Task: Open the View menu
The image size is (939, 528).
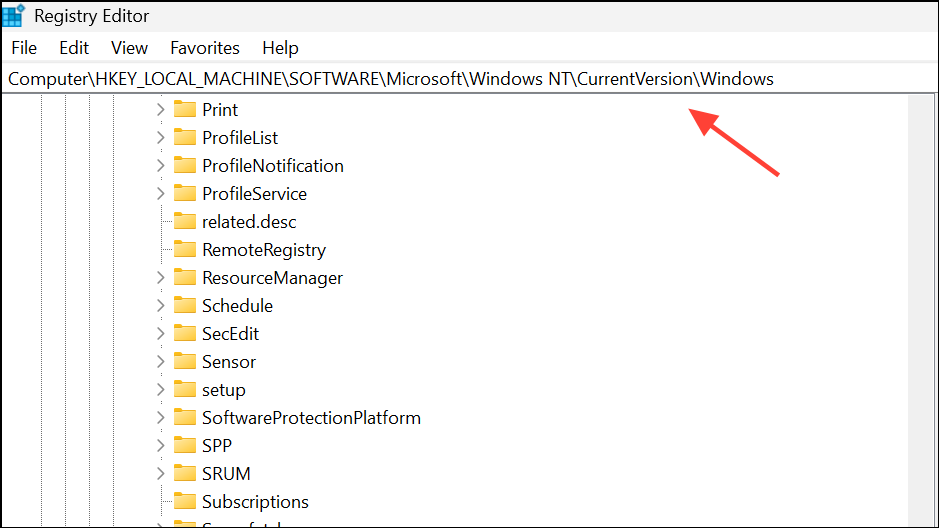Action: click(x=129, y=48)
